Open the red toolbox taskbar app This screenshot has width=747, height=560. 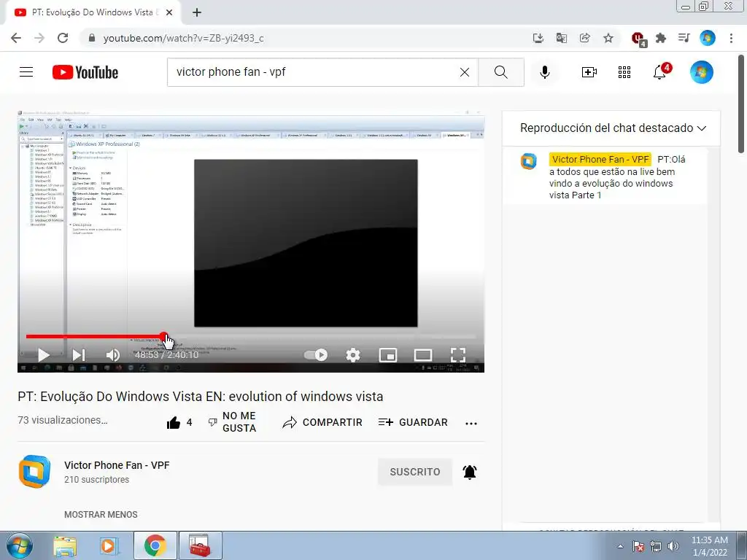coord(200,545)
